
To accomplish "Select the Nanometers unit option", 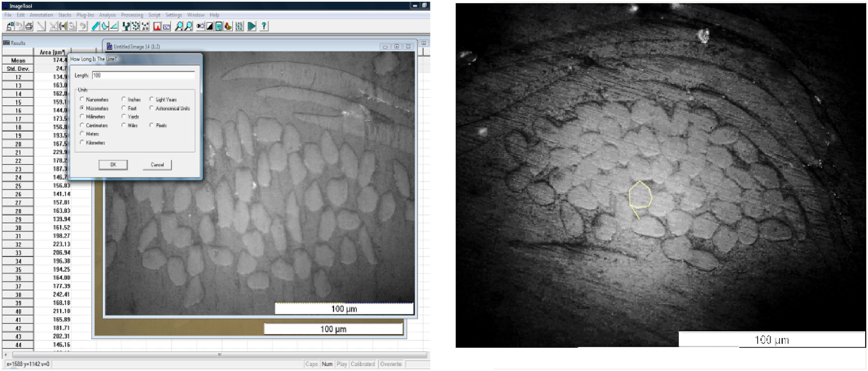I will click(x=82, y=99).
